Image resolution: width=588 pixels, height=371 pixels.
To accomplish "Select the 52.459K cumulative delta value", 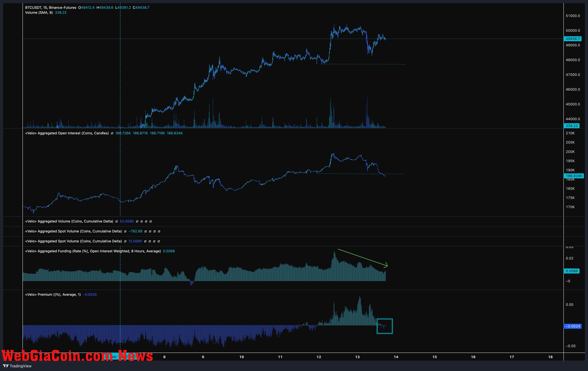I will click(x=127, y=221).
